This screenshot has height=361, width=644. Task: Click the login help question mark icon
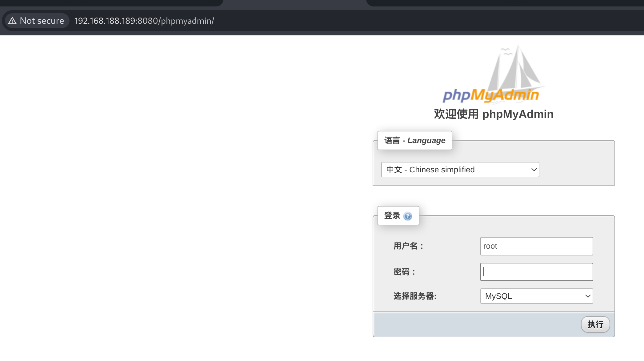click(407, 216)
